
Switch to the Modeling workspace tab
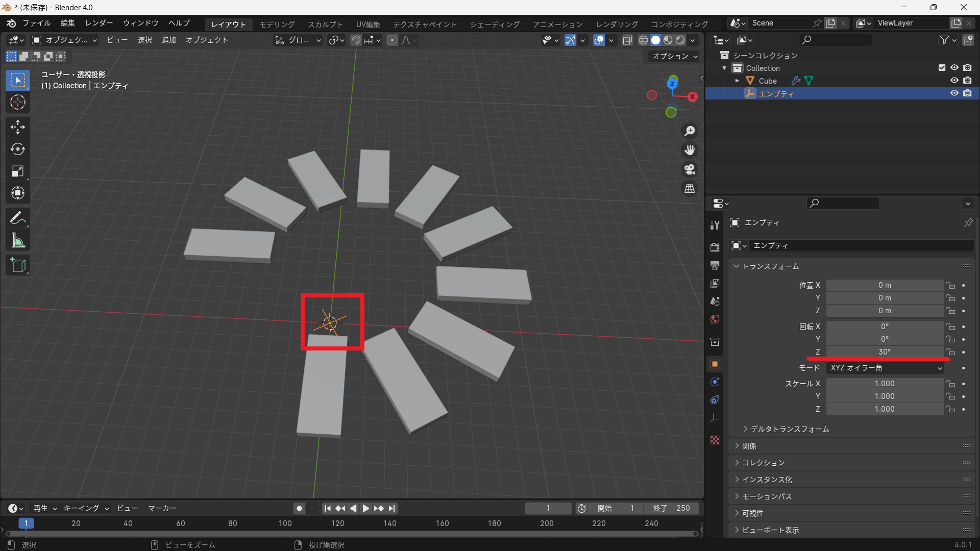click(x=277, y=24)
